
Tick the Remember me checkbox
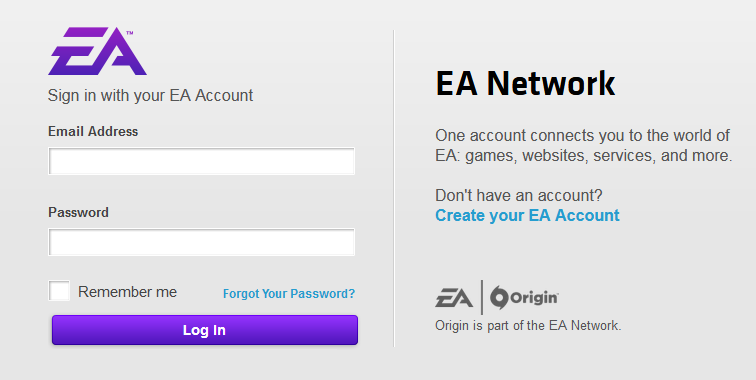point(59,291)
